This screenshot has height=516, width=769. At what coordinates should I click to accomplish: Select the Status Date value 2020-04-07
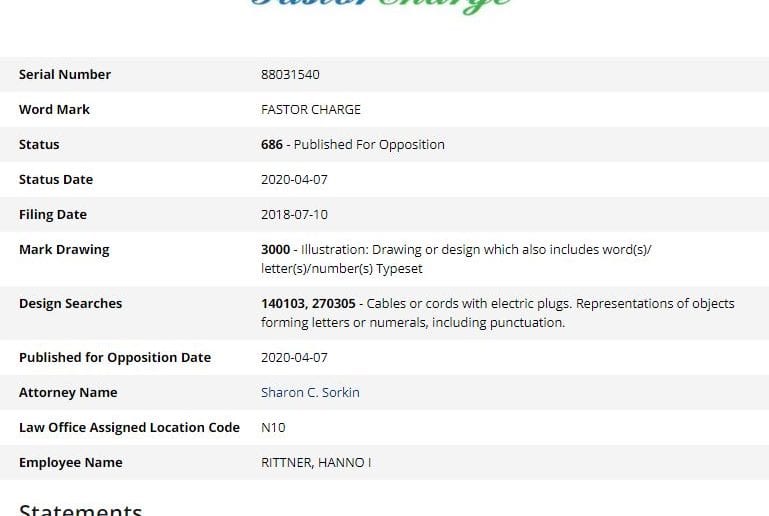pos(294,180)
